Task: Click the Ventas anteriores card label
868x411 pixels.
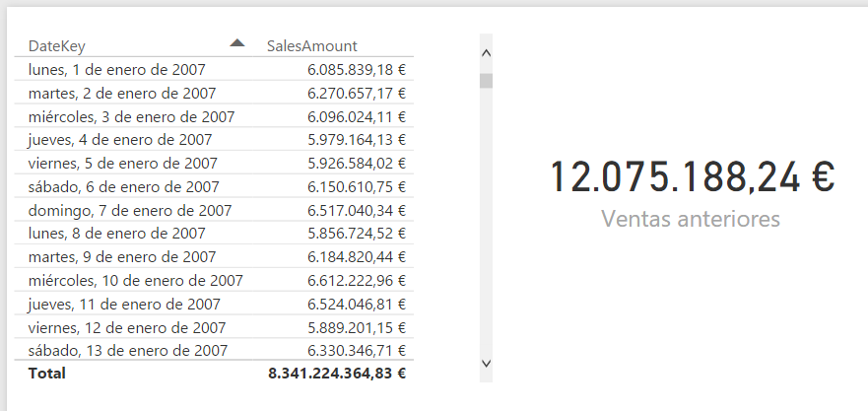Action: pyautogui.click(x=691, y=218)
